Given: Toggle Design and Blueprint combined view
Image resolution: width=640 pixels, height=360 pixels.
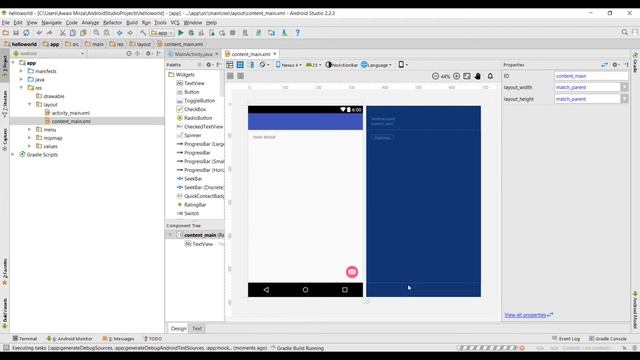Looking at the screenshot, I should pyautogui.click(x=251, y=64).
